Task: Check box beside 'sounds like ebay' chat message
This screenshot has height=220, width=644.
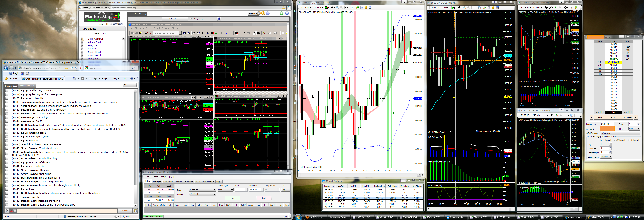Action: pyautogui.click(x=7, y=159)
